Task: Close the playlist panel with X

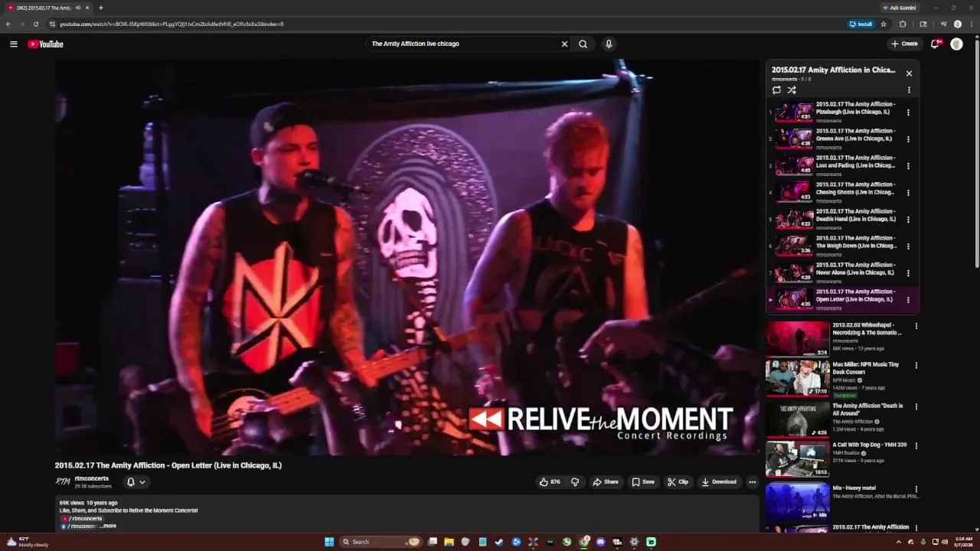Action: point(909,73)
